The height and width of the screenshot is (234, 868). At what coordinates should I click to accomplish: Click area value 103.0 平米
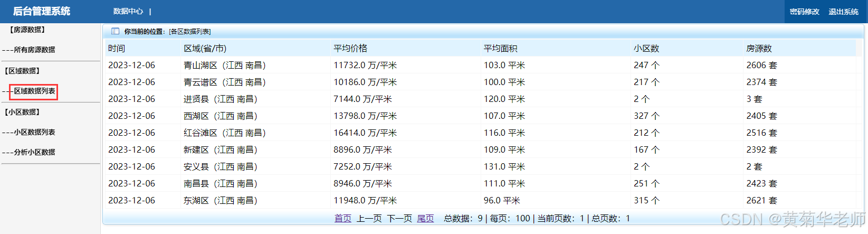coord(504,65)
